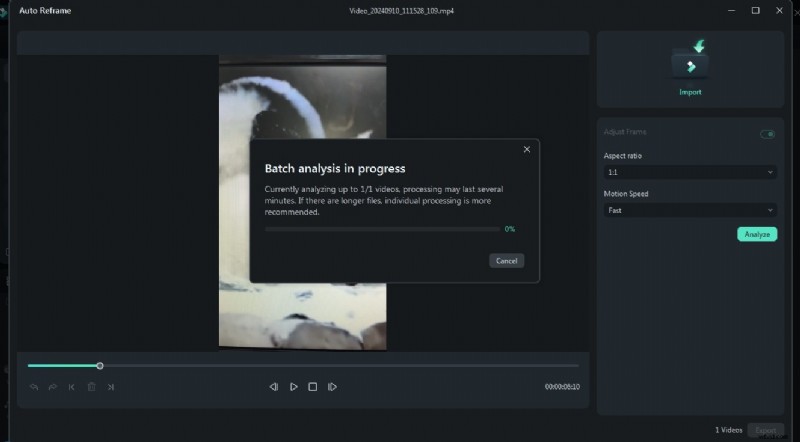Step to the next frame
Screen dimensions: 800x442
pos(332,387)
